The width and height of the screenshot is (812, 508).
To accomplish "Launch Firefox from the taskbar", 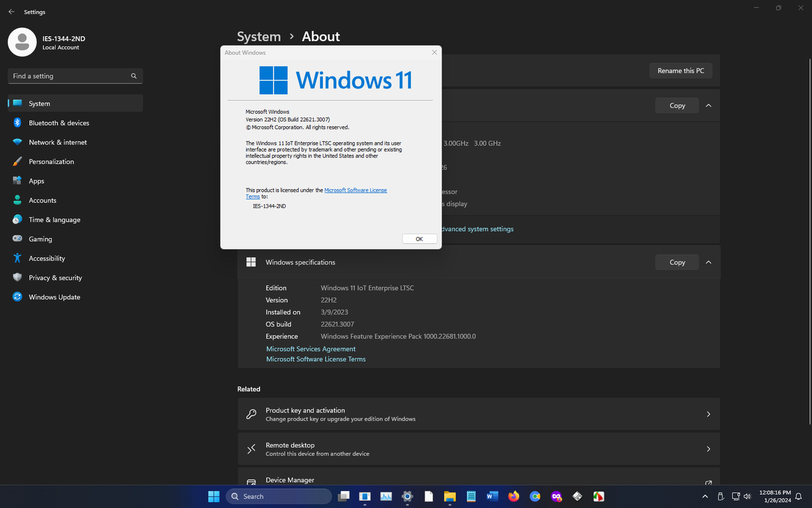I will tap(514, 497).
